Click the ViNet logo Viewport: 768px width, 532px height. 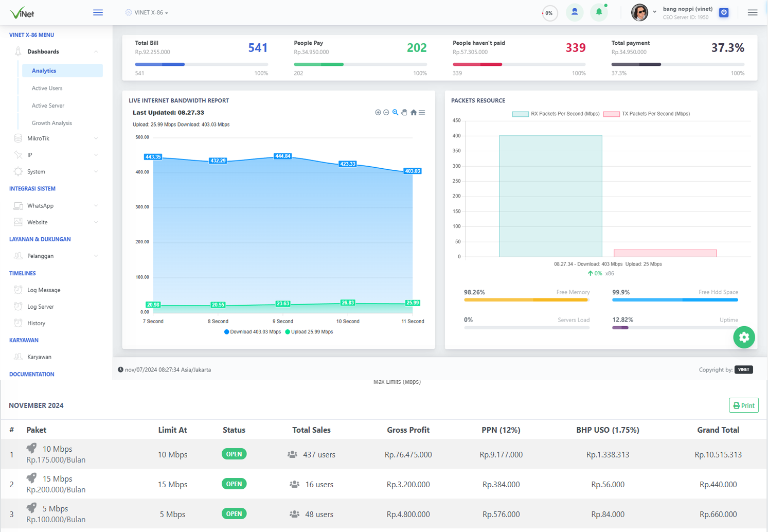[22, 12]
